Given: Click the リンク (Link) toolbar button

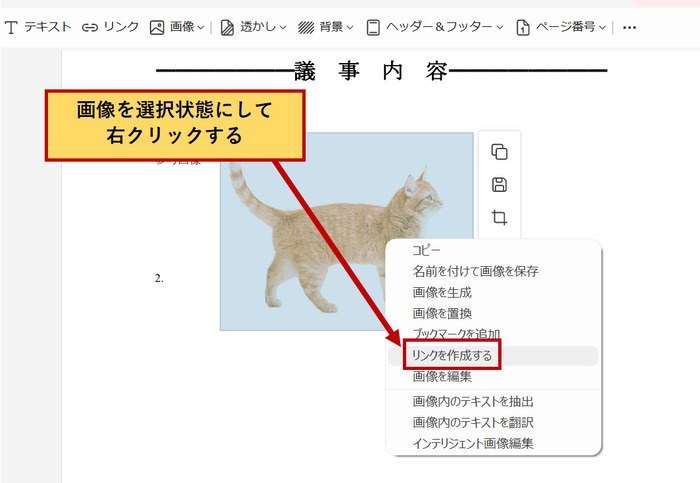Looking at the screenshot, I should (x=110, y=27).
